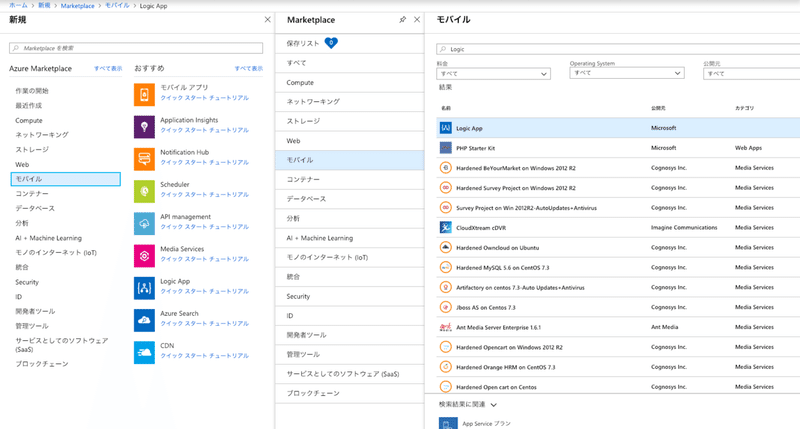Select the Scheduler icon
The height and width of the screenshot is (429, 800).
pos(144,190)
